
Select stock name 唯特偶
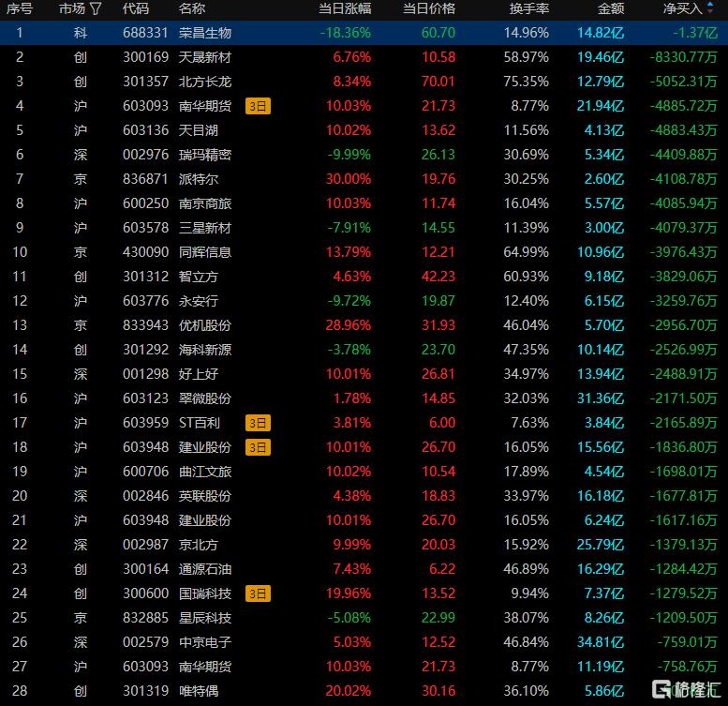pyautogui.click(x=199, y=691)
